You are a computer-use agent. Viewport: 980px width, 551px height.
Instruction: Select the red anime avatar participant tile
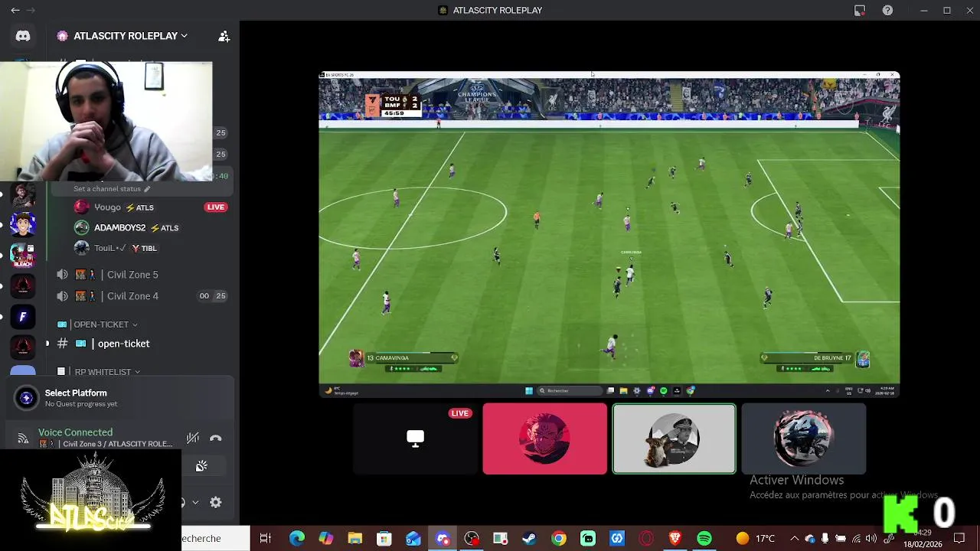click(x=545, y=439)
